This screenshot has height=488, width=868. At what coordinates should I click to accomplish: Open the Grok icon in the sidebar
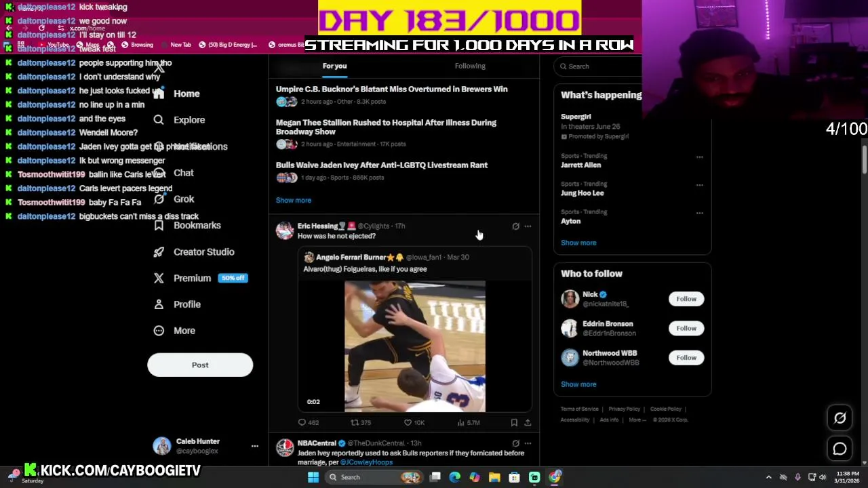[159, 199]
